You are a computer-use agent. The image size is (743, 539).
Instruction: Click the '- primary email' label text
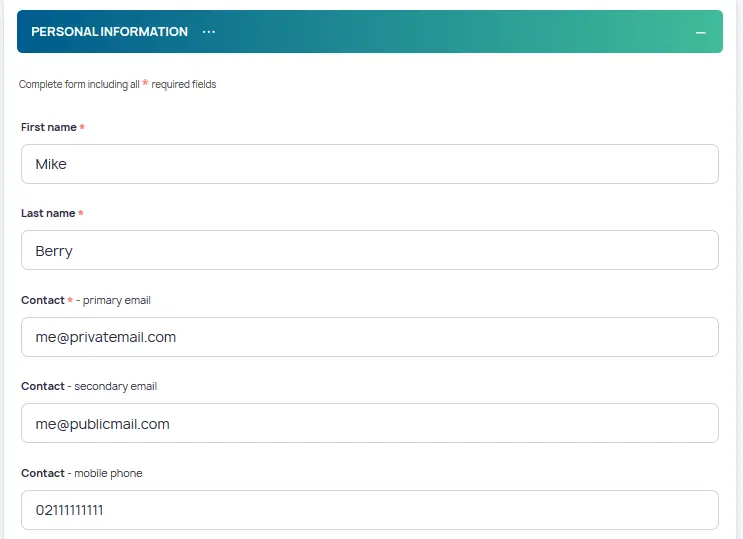(113, 300)
